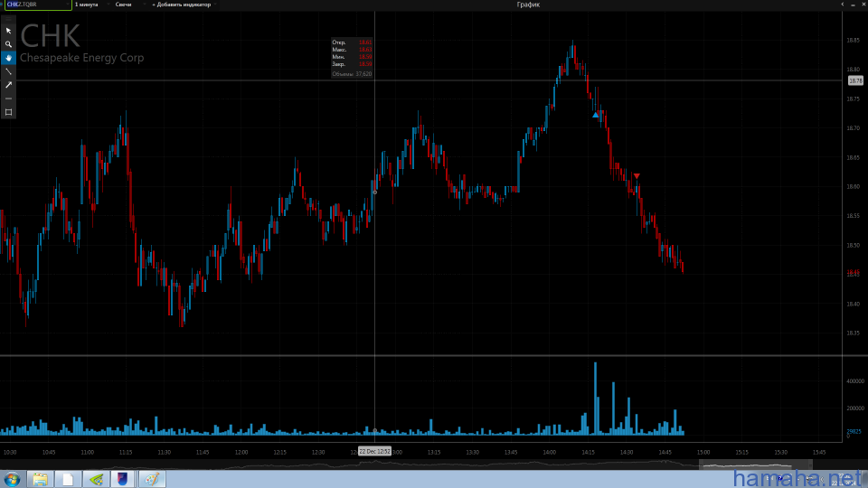Click the toolbar drag grip handle
Screen dimensions: 868x488
coord(8,20)
